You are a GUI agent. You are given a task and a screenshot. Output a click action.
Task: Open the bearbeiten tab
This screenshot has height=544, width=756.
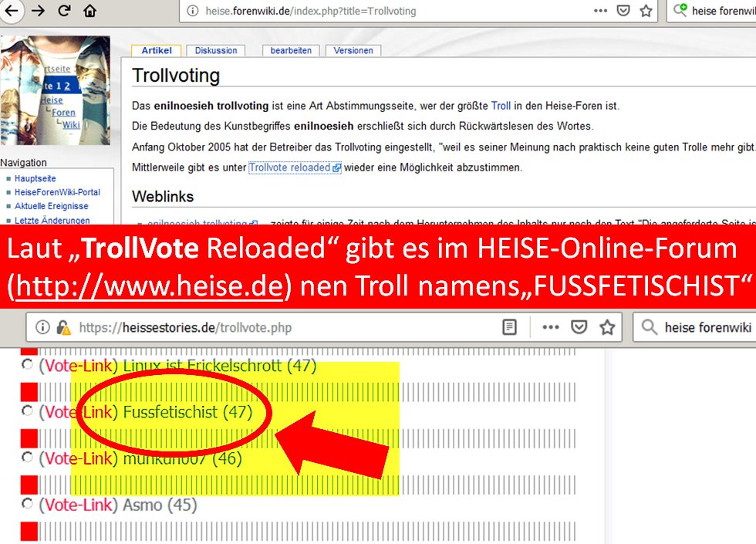[291, 51]
